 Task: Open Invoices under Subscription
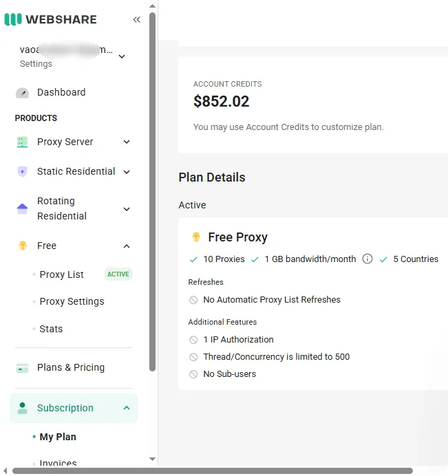coord(58,463)
